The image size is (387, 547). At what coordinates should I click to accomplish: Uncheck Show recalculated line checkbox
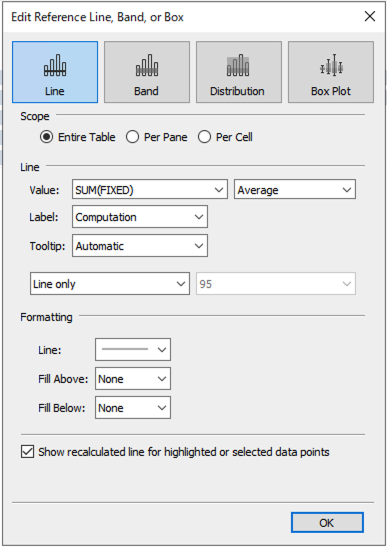pos(28,451)
